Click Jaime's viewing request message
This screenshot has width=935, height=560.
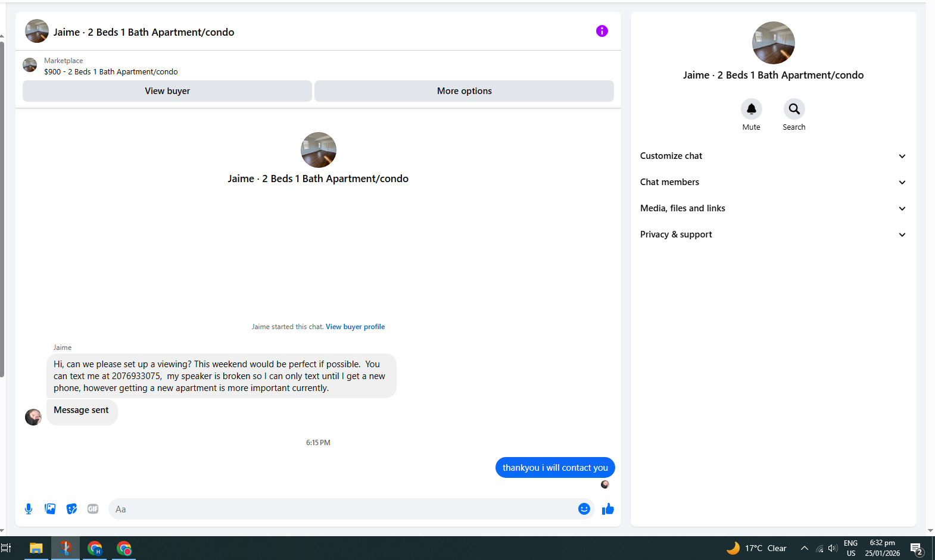(x=222, y=376)
